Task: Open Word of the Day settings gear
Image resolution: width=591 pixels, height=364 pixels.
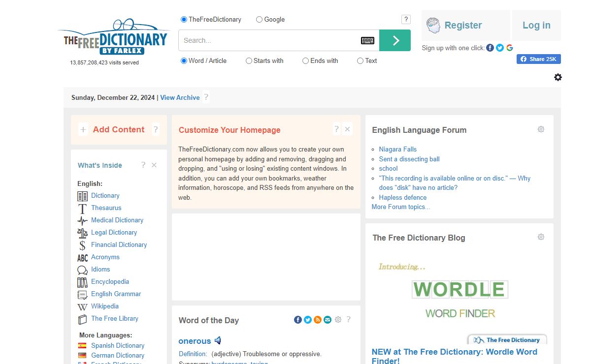Action: tap(338, 320)
